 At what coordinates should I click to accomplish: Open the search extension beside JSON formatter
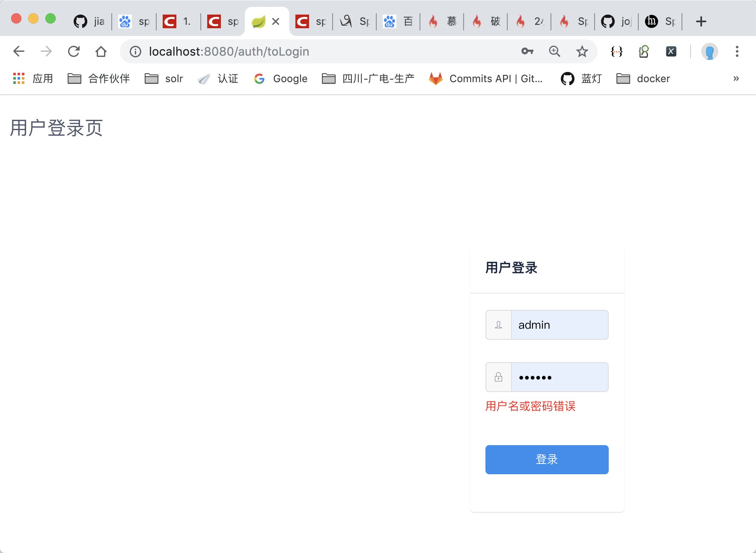coord(643,51)
